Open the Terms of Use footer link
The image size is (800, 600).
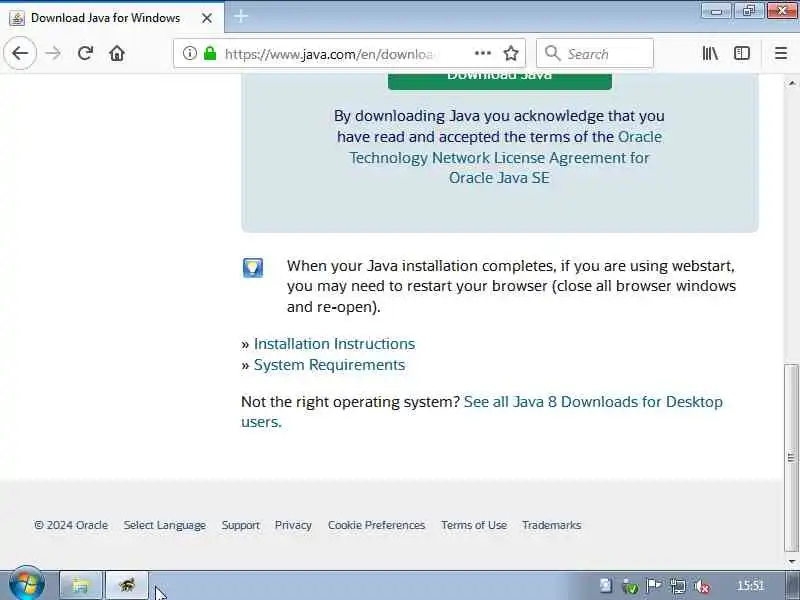pyautogui.click(x=473, y=525)
